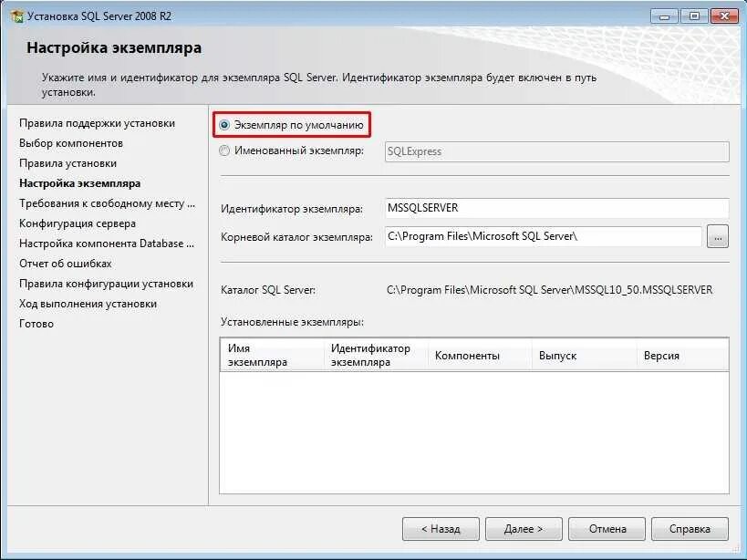Open the Правила установки step
Image resolution: width=747 pixels, height=560 pixels.
tap(67, 163)
